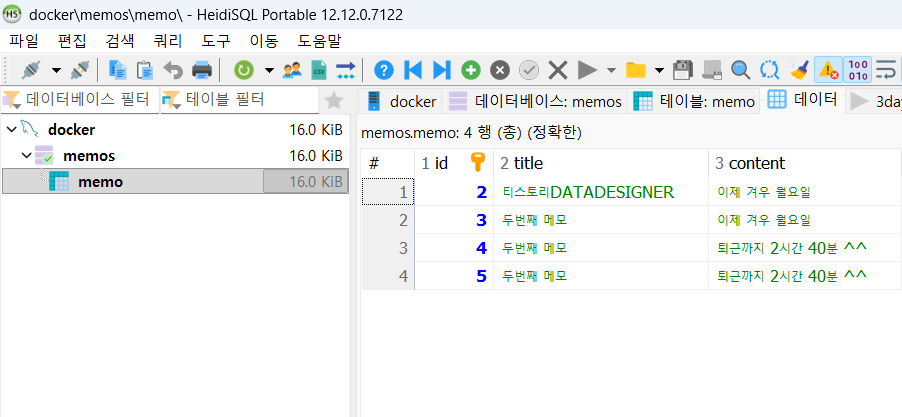Go to the last row icon
902x417 pixels.
[442, 70]
